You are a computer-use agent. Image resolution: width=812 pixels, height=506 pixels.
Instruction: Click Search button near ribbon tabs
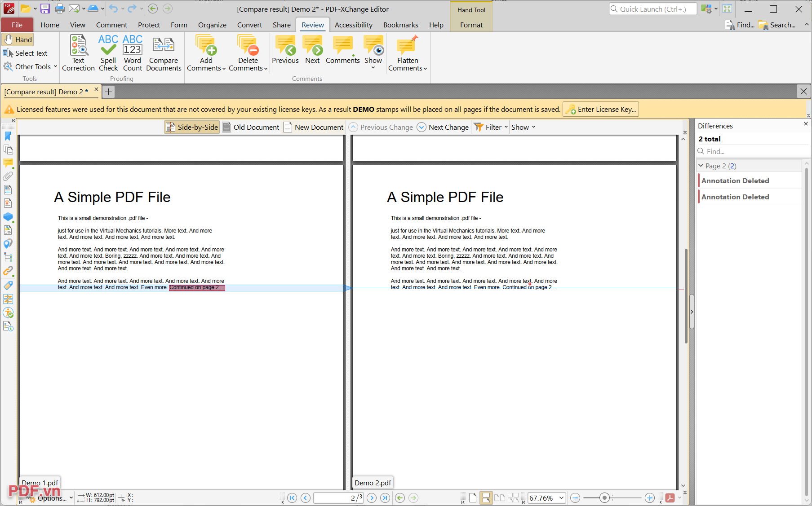[x=777, y=25]
